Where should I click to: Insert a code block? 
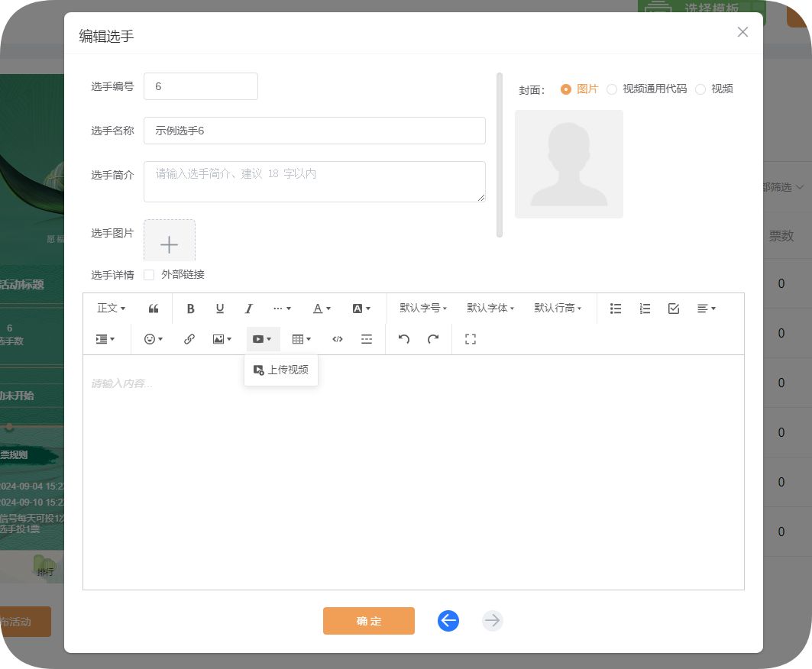click(338, 339)
